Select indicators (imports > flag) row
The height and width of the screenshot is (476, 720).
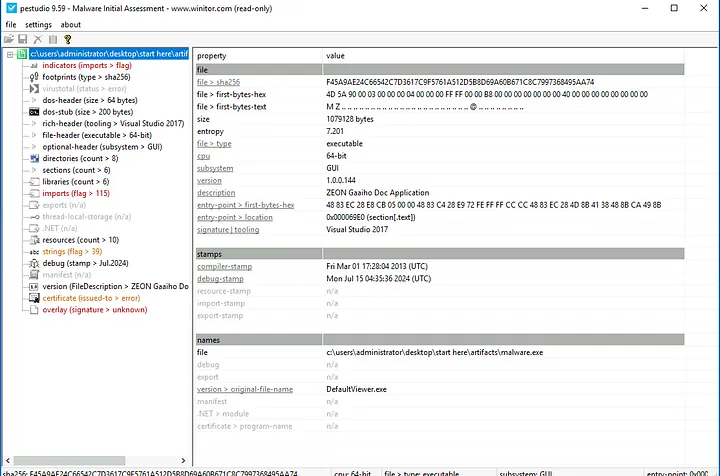click(x=87, y=66)
